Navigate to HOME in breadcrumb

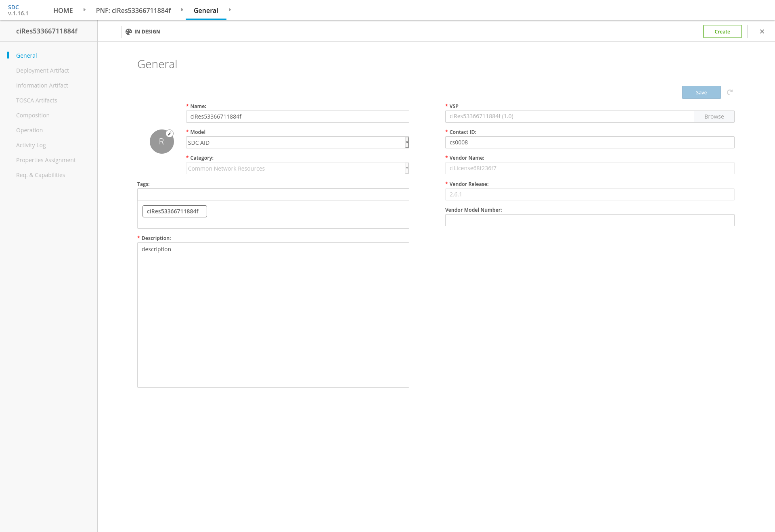pyautogui.click(x=63, y=10)
